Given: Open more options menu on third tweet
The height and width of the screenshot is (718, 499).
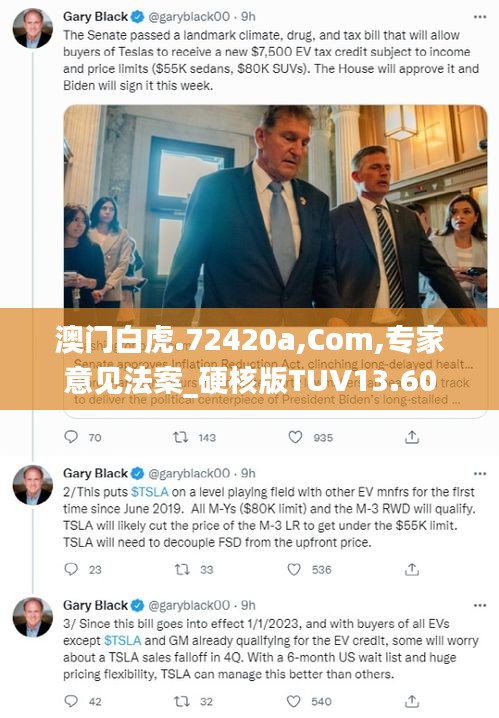Looking at the screenshot, I should 480,605.
